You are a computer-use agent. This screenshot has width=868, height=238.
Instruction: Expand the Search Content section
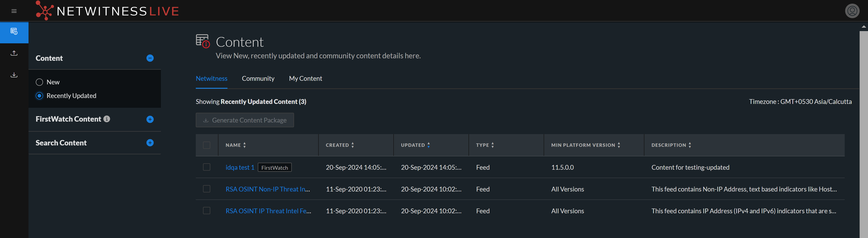[150, 143]
